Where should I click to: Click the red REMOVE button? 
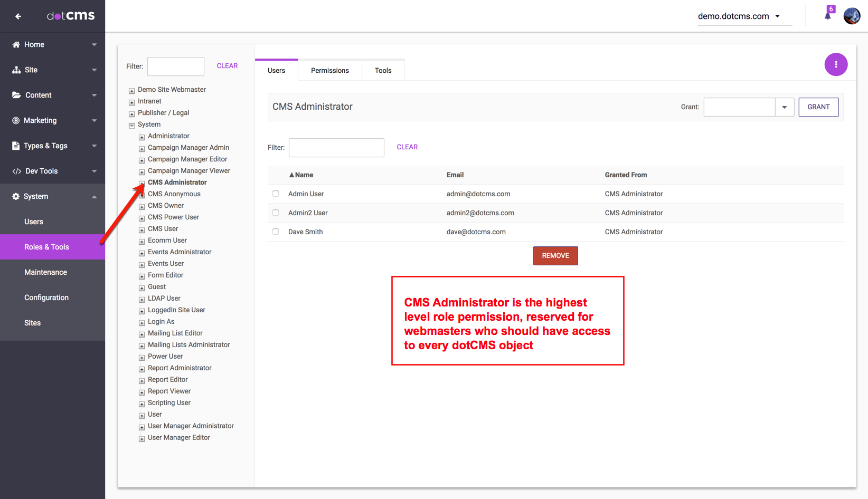555,256
